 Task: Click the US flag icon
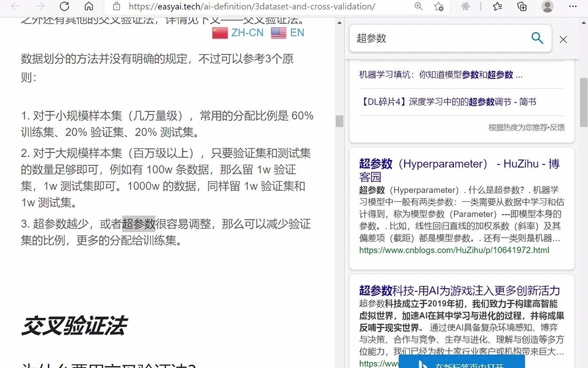point(279,33)
